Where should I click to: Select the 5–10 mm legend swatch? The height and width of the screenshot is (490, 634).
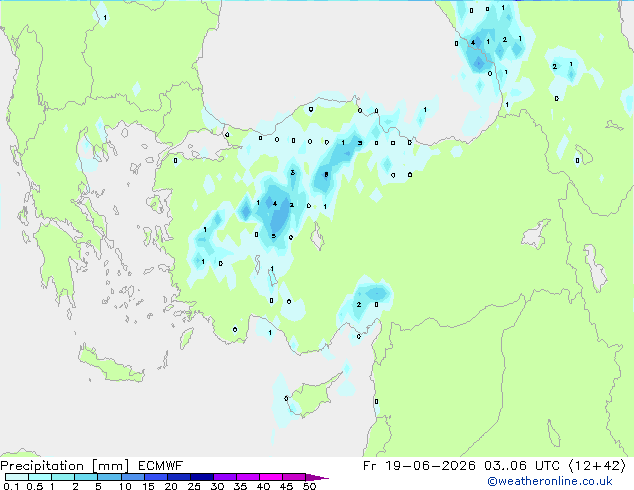pyautogui.click(x=109, y=477)
